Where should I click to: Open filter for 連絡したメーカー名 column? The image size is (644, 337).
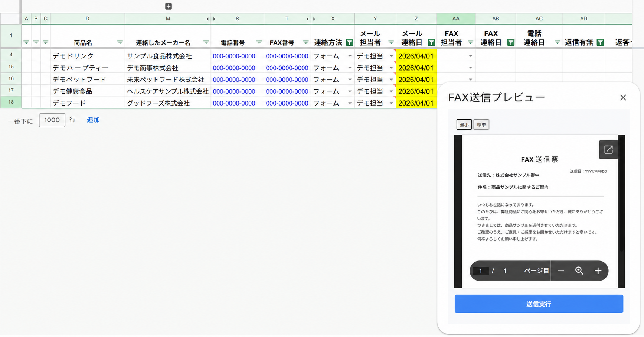206,42
